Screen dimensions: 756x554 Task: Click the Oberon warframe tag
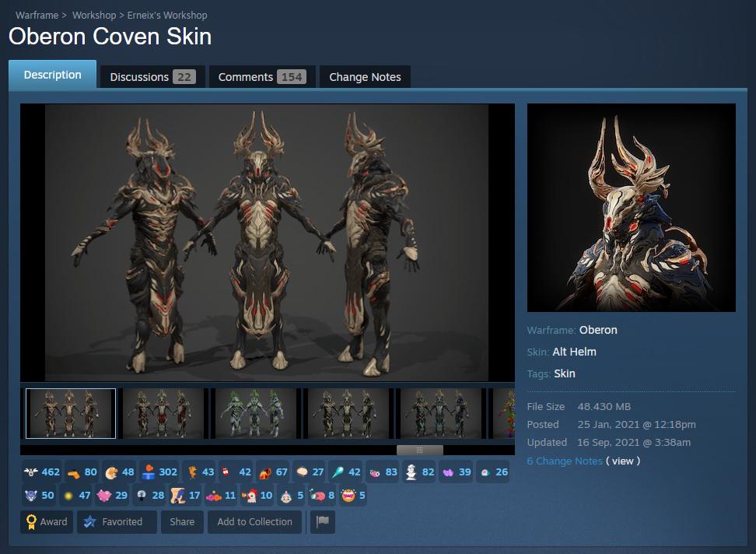[598, 330]
